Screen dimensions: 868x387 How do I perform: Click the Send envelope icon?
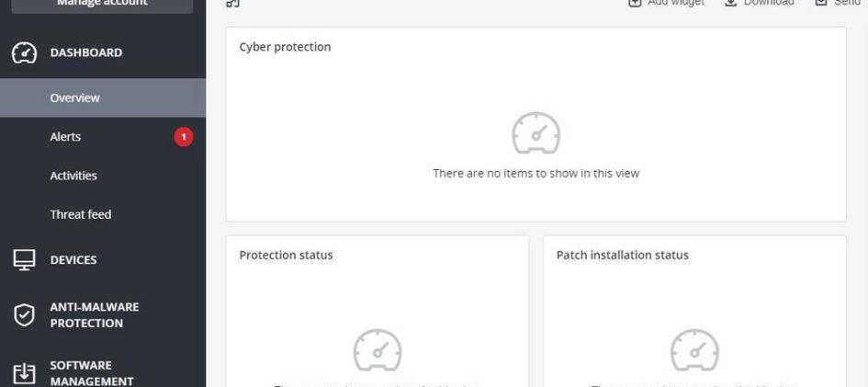(x=821, y=3)
